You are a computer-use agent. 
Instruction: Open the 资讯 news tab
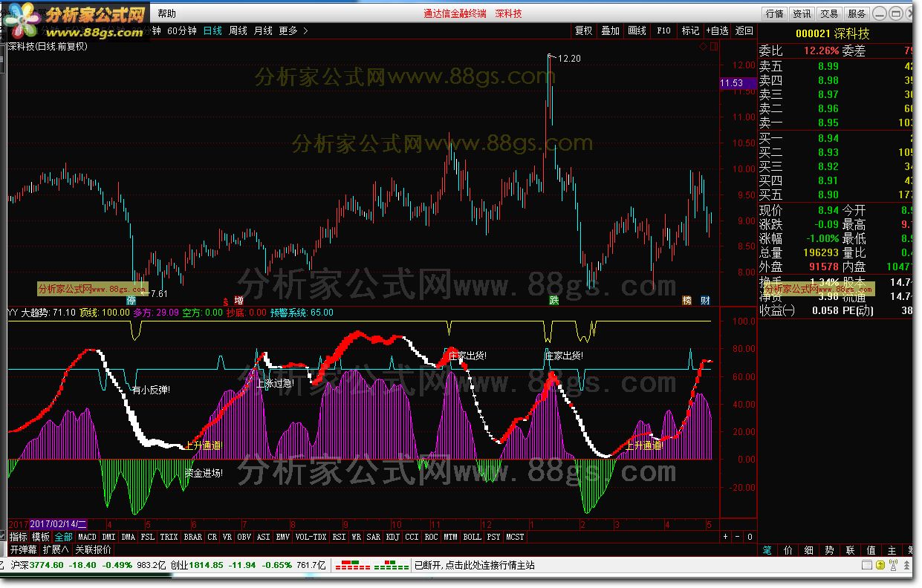(802, 13)
